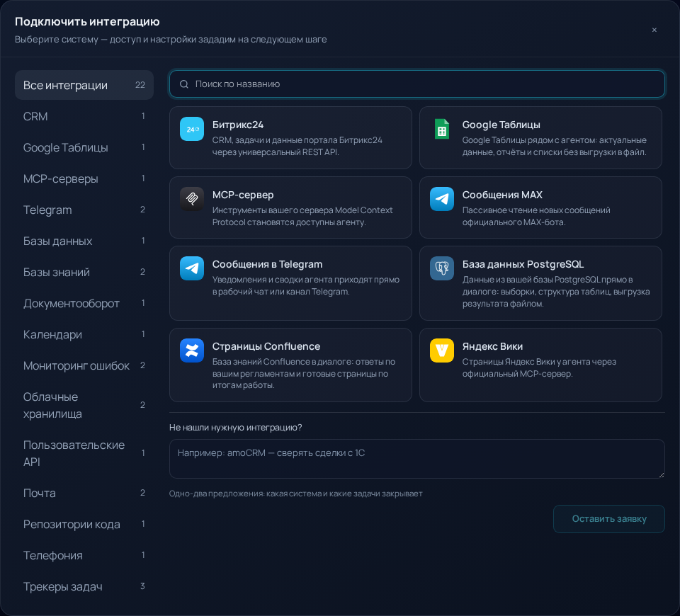Choose Сообщения в Telegram card title

point(267,264)
